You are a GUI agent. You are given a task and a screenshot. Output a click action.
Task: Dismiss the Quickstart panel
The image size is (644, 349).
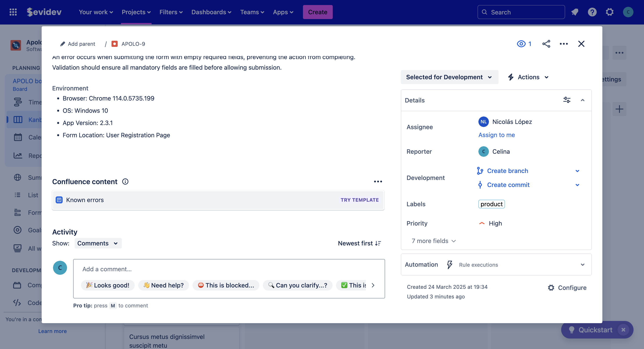[623, 330]
